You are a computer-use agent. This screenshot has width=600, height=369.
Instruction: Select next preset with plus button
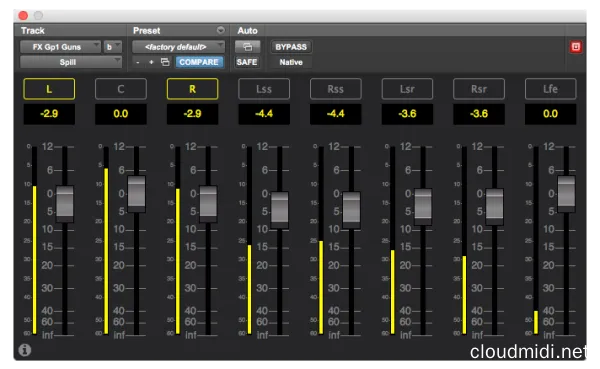click(x=151, y=62)
